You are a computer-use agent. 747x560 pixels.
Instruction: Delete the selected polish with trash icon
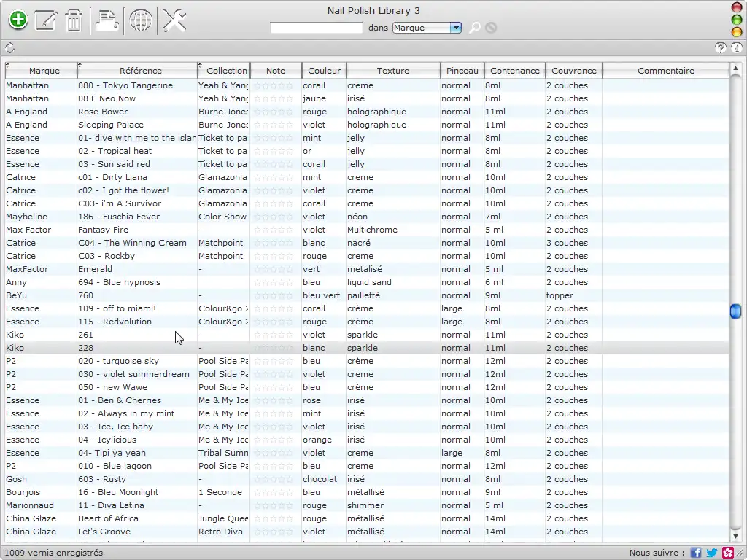point(74,20)
